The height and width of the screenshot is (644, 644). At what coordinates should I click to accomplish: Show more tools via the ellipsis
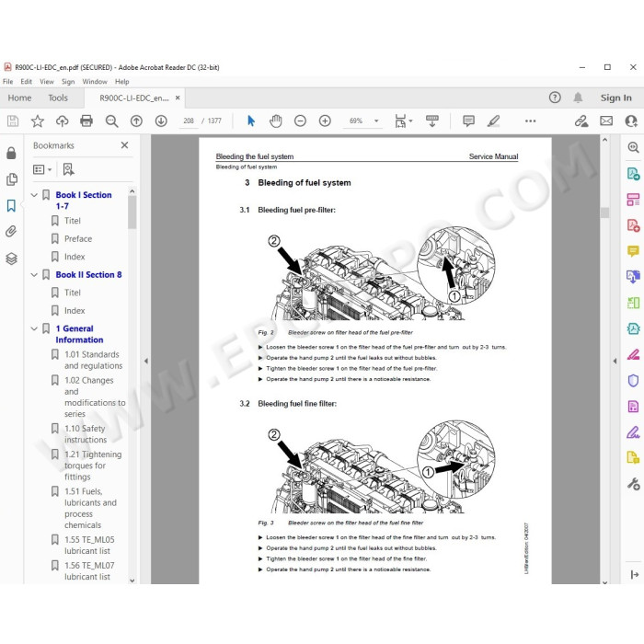coord(530,121)
